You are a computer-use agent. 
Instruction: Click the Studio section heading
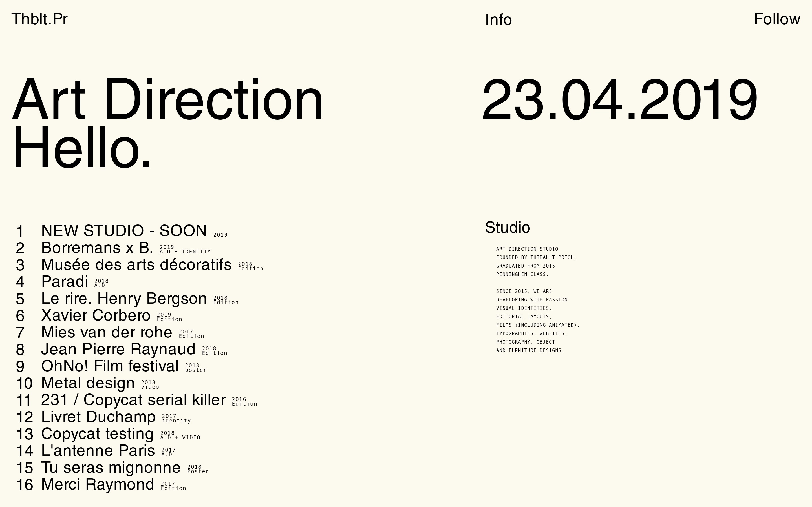click(507, 228)
